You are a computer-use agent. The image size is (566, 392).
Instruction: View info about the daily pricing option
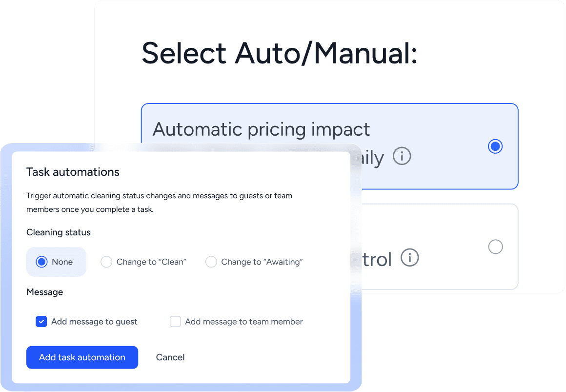(402, 156)
